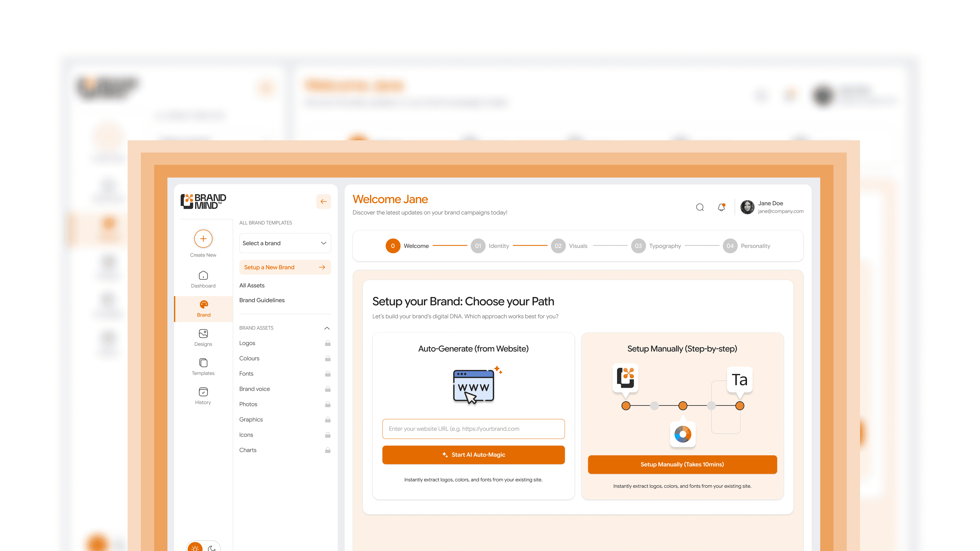Click the lock icon beside Colours
980x551 pixels.
[327, 358]
